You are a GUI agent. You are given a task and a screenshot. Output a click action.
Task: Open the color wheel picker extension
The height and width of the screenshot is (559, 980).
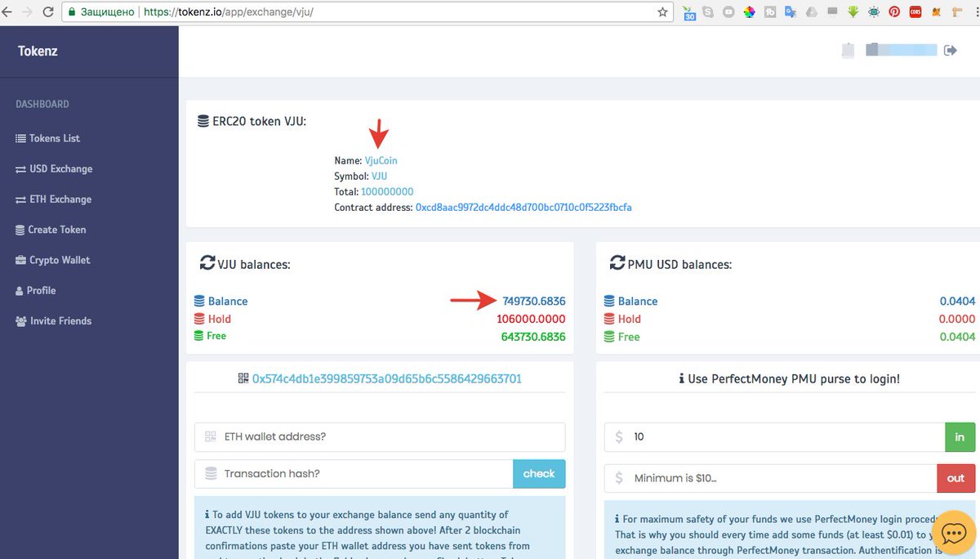coord(749,12)
